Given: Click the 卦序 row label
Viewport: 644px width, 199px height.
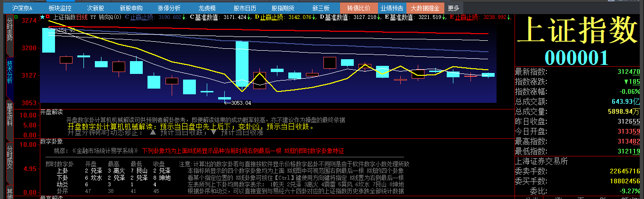Looking at the screenshot, I should [x=62, y=191].
